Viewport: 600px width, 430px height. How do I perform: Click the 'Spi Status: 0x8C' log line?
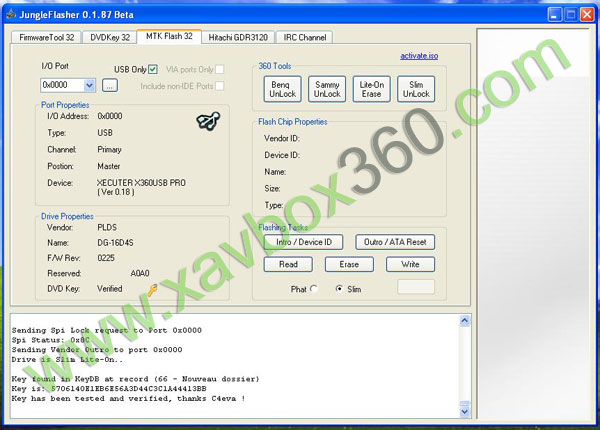51,340
